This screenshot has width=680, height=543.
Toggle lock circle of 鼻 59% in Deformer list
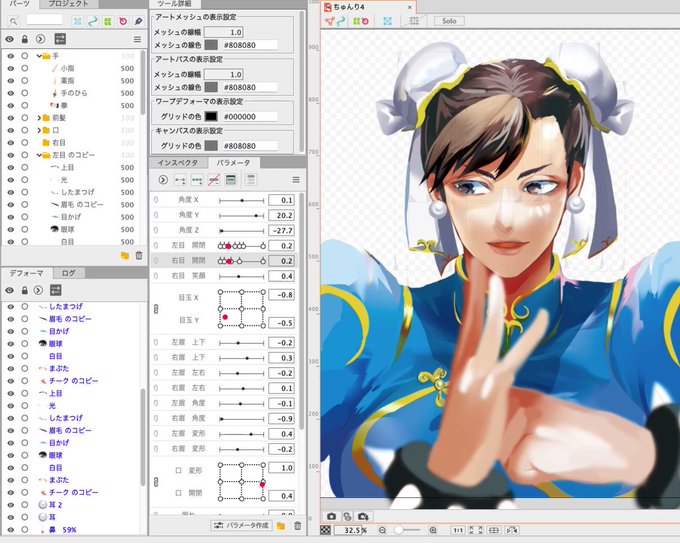tap(25, 530)
